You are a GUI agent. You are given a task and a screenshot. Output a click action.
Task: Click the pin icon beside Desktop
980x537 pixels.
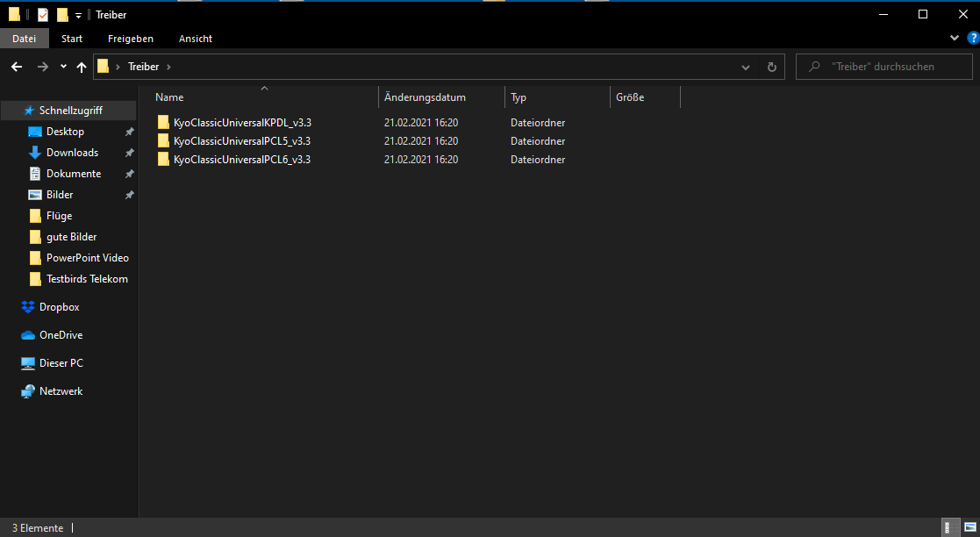point(129,132)
